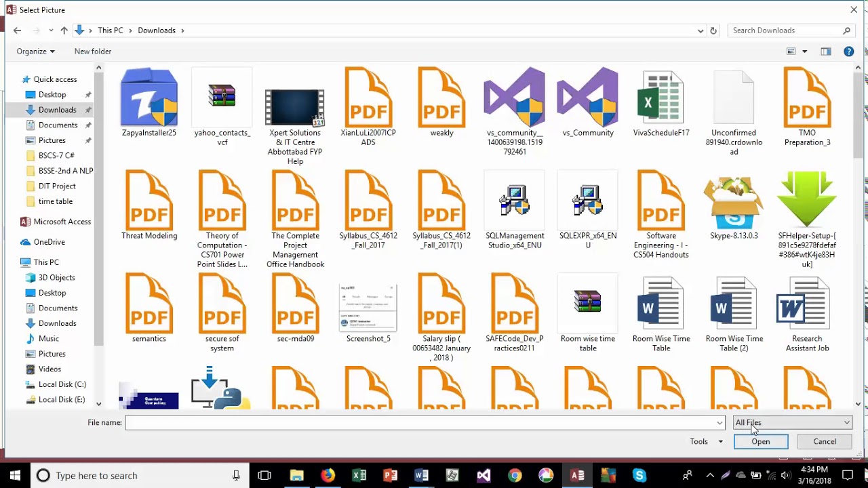Click New folder button
Screen dimensions: 868x488
pos(93,52)
